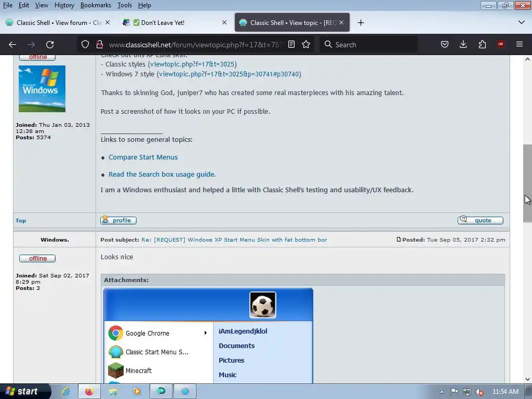Close the Classic Shell View forum tab
The height and width of the screenshot is (399, 532).
[108, 22]
